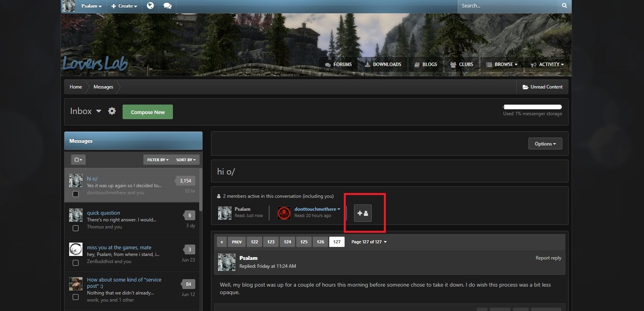Screen dimensions: 644x311
Task: Open inbox settings gear icon
Action: [112, 111]
